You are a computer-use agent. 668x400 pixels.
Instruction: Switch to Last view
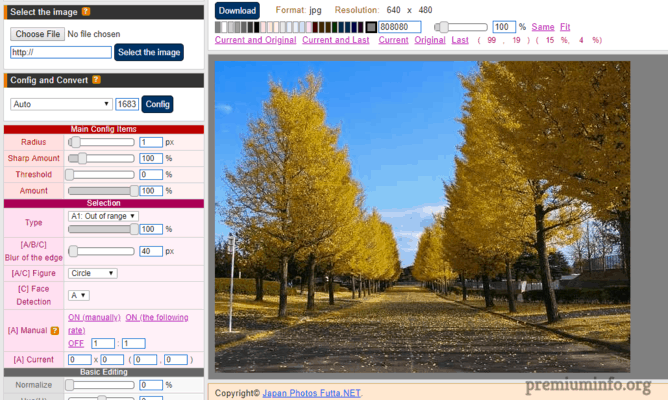[x=460, y=40]
